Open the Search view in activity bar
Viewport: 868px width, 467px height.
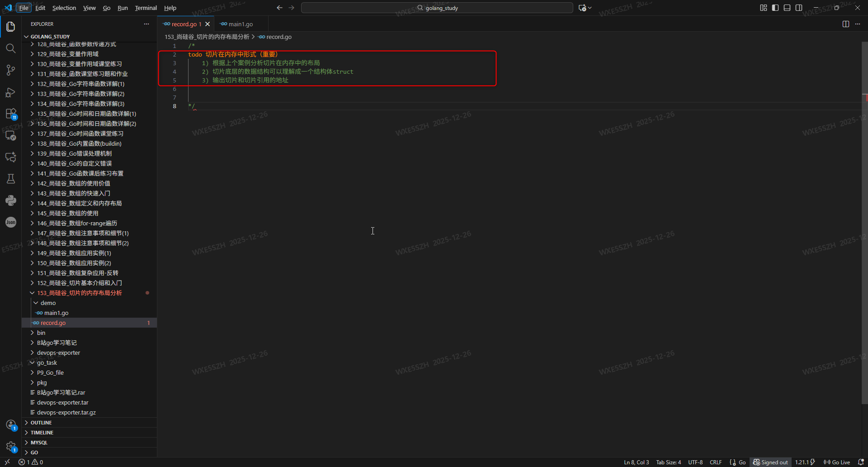point(11,48)
